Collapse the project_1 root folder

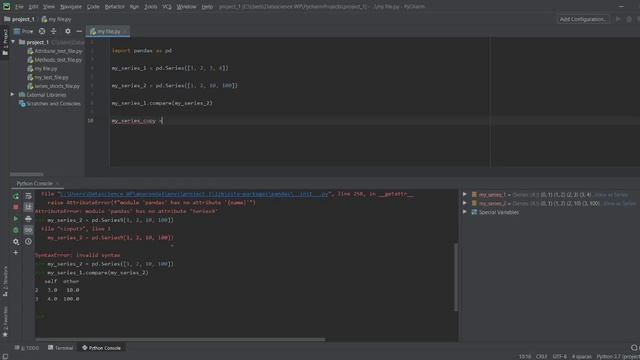click(x=13, y=42)
